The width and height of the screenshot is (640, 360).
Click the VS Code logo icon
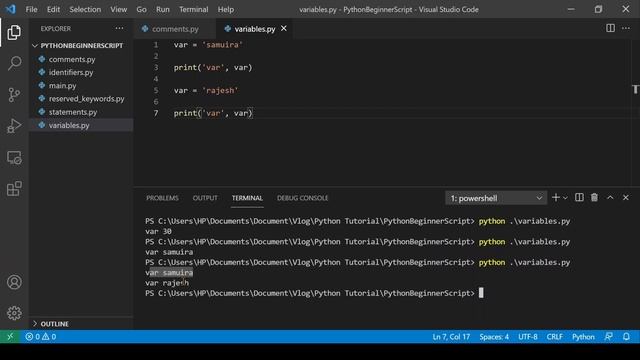point(11,9)
